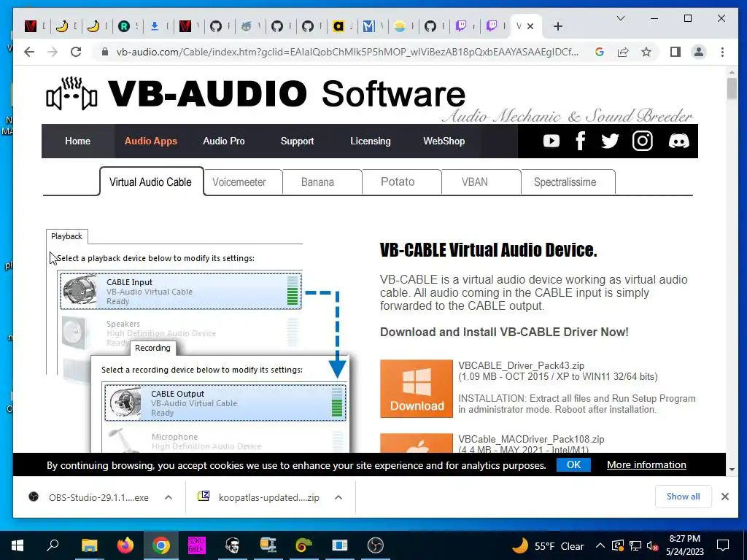Open OBS Studio from taskbar

pyautogui.click(x=376, y=545)
